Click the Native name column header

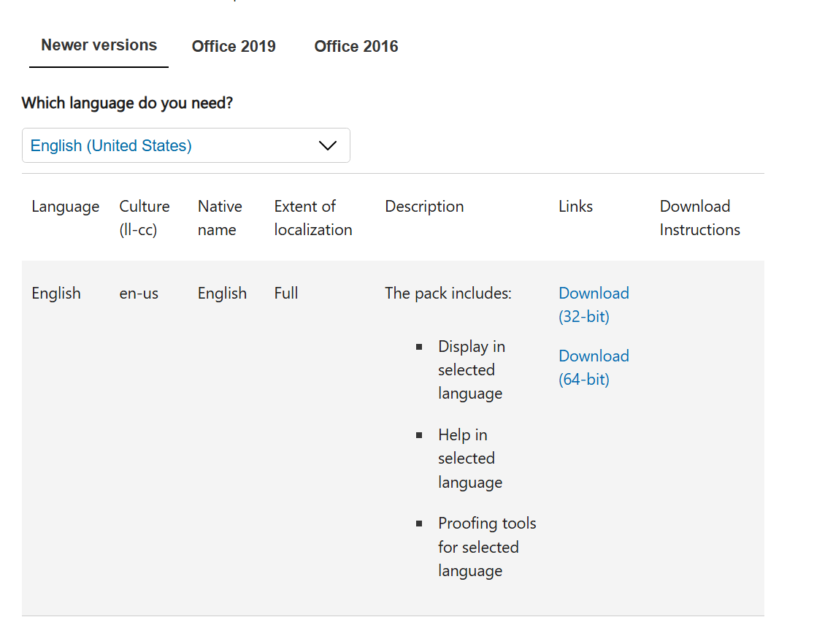pos(220,218)
